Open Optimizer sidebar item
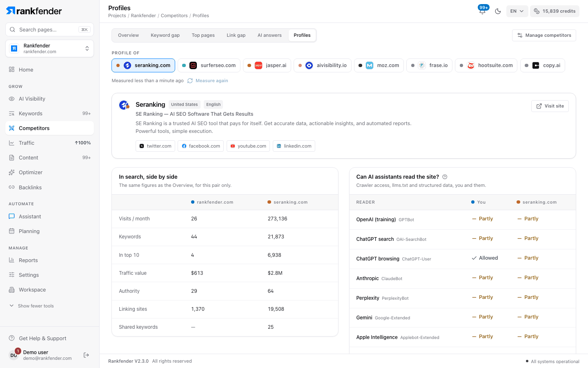 coord(50,172)
